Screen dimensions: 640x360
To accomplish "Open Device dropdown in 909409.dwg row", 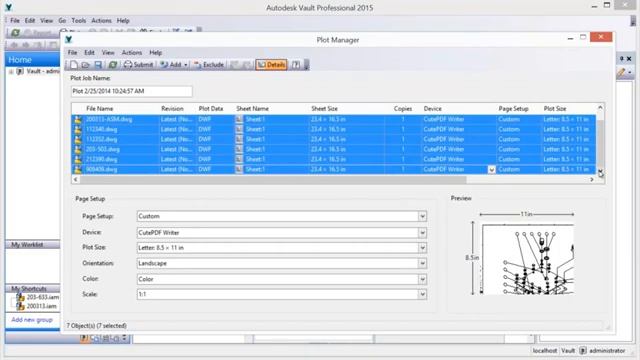I will 491,169.
